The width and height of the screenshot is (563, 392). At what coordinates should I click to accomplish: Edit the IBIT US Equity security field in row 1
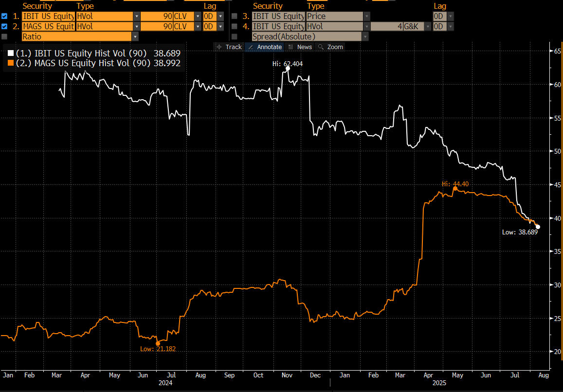click(48, 16)
